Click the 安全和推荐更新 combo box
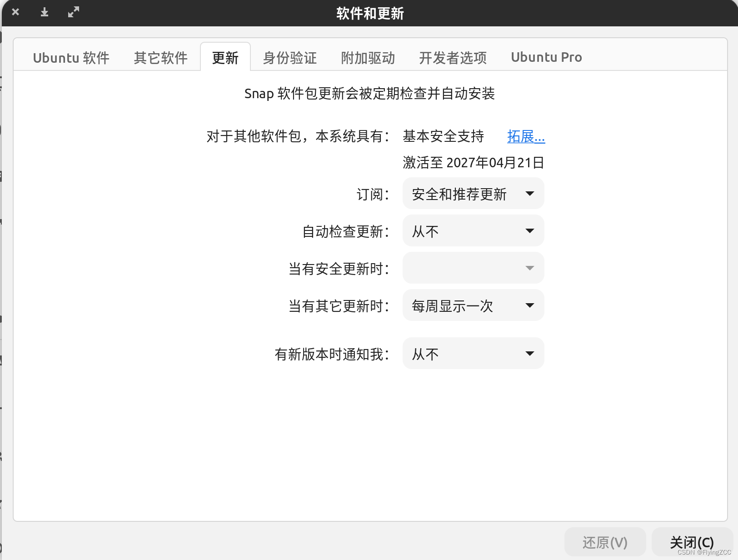738x560 pixels. tap(473, 194)
